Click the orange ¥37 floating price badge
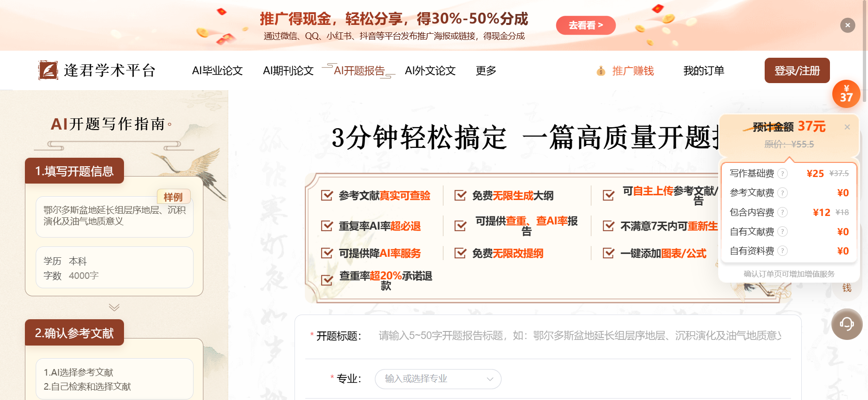The width and height of the screenshot is (868, 400). (x=846, y=94)
